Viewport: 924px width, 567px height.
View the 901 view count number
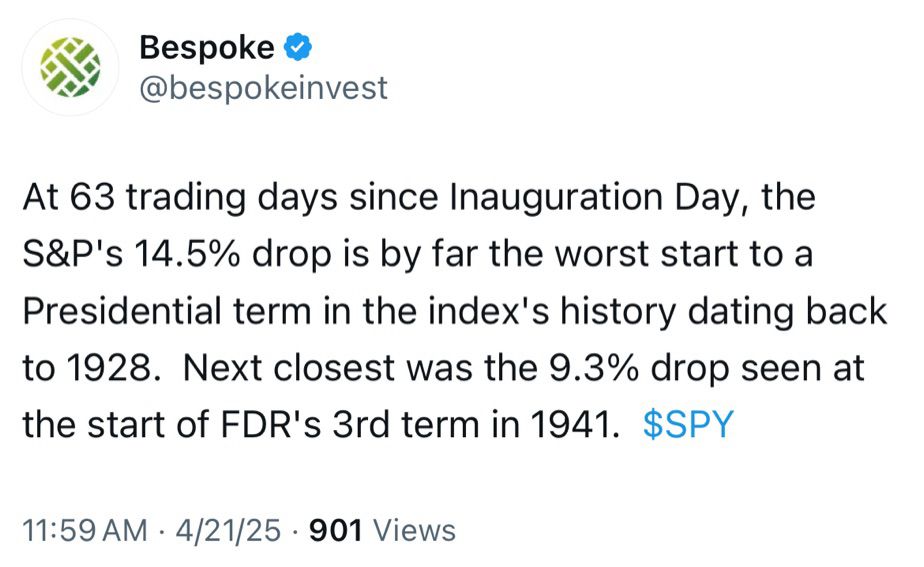(336, 530)
